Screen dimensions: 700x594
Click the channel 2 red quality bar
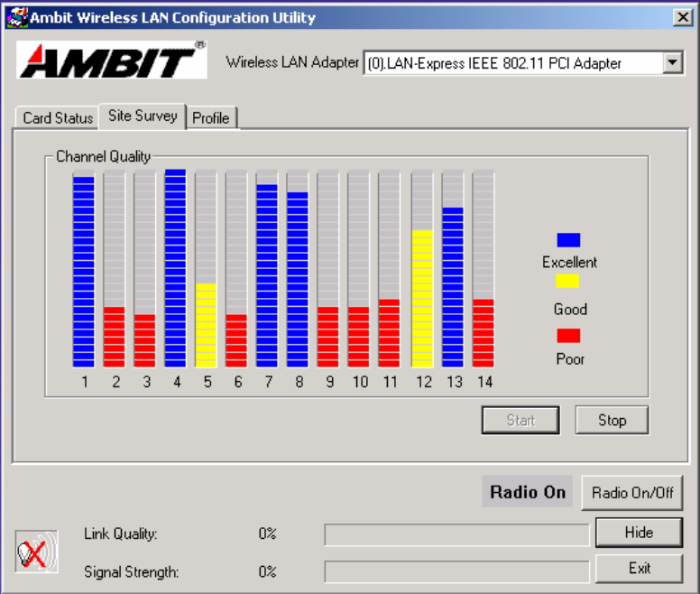pyautogui.click(x=114, y=337)
